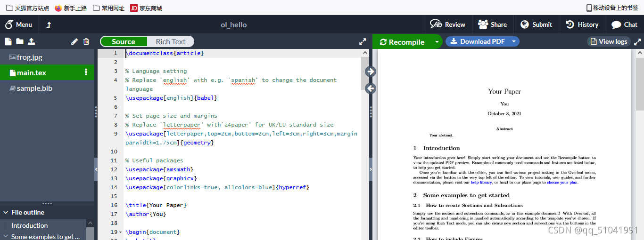Viewport: 644px width, 240px height.
Task: Open the Recompile options dropdown arrow
Action: pyautogui.click(x=437, y=42)
